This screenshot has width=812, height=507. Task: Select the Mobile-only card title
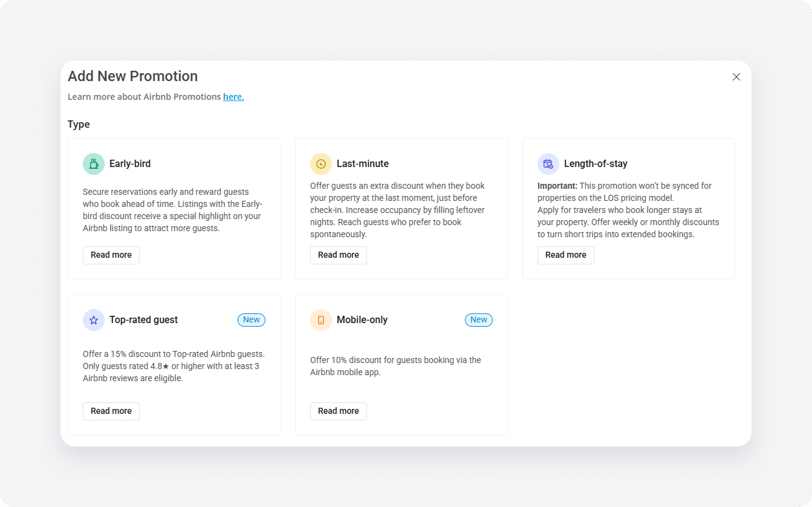point(362,320)
